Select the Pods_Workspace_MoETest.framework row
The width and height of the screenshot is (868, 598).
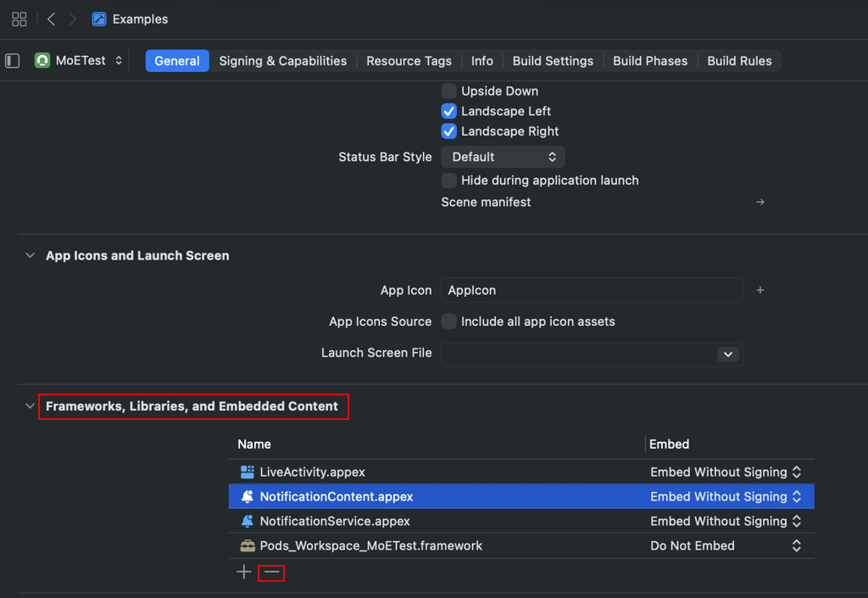click(521, 546)
